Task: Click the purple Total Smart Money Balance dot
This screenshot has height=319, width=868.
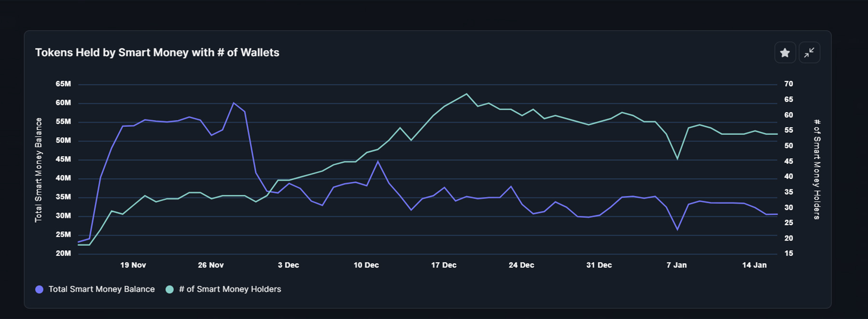Action: (40, 289)
